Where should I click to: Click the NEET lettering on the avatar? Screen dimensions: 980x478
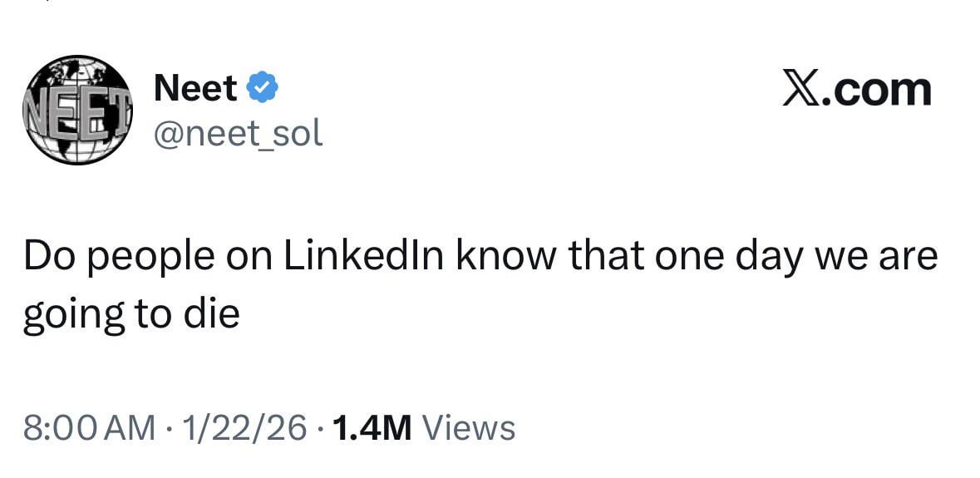click(x=77, y=114)
